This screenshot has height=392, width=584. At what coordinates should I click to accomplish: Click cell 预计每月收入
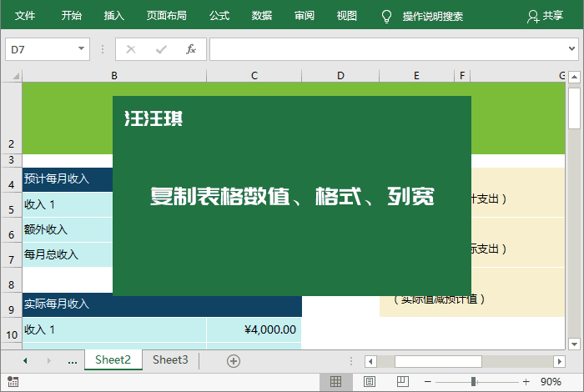[x=68, y=179]
